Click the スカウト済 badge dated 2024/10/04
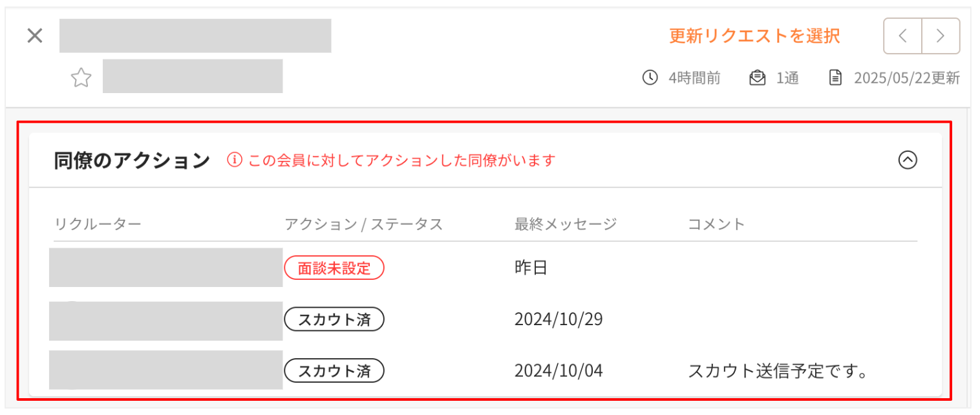 pos(334,371)
